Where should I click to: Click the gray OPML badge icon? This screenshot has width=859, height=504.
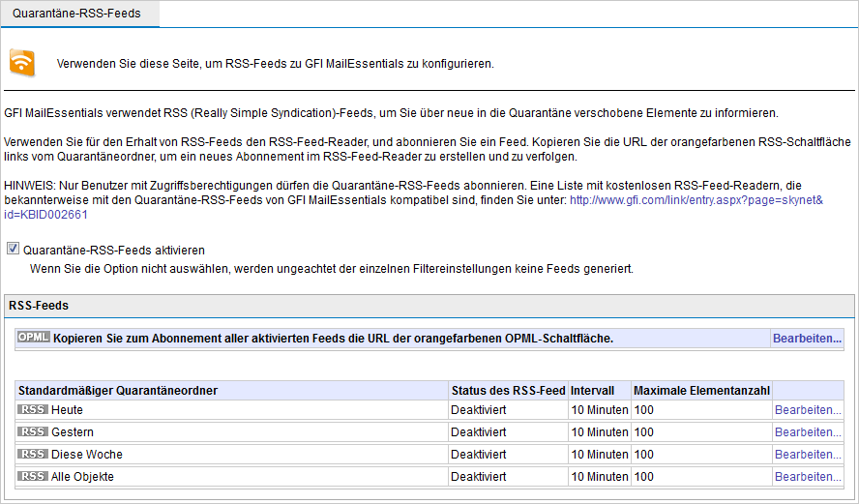(x=33, y=338)
